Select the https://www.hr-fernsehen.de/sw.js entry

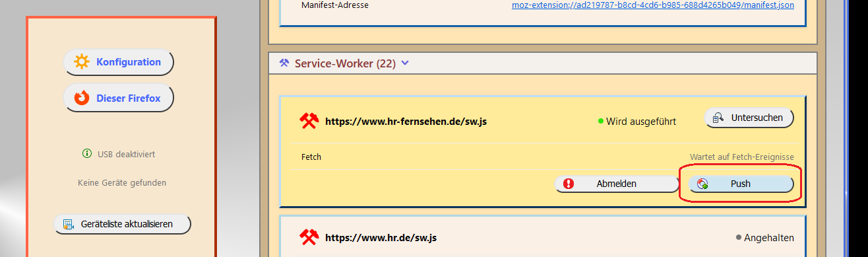pyautogui.click(x=406, y=122)
